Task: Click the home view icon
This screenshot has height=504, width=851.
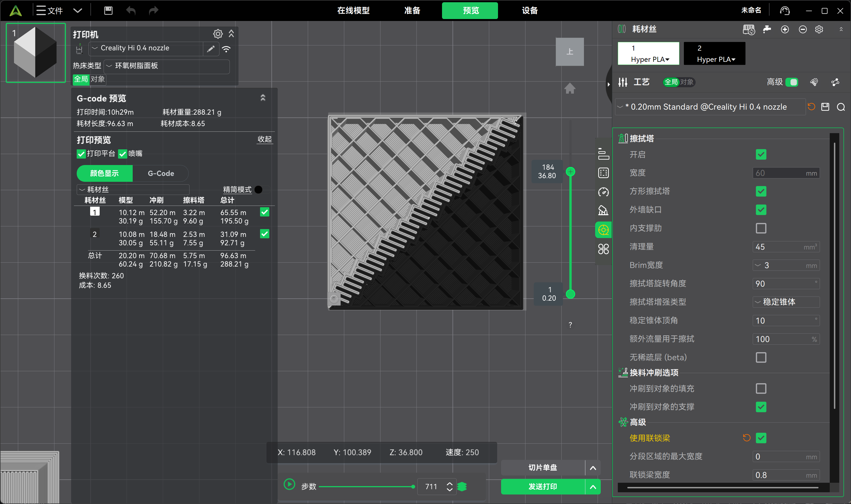Action: click(570, 89)
